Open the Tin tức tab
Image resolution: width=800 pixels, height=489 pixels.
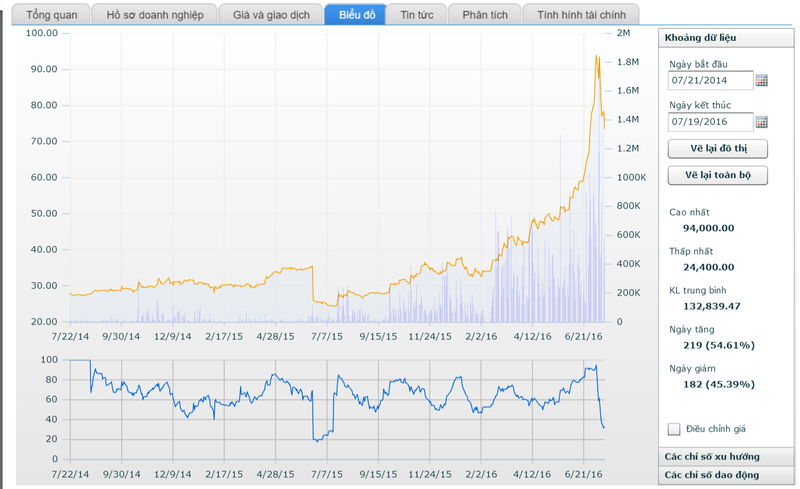416,15
